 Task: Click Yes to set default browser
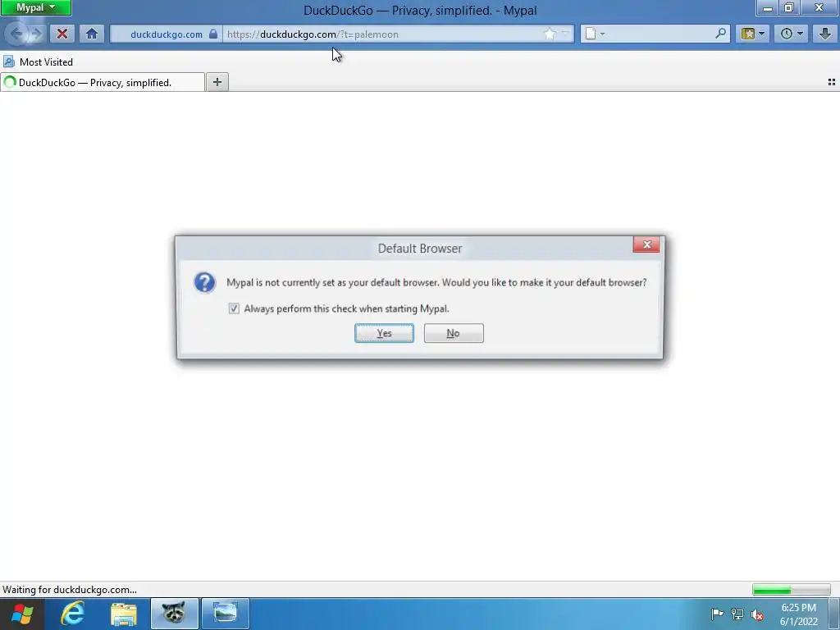coord(384,333)
